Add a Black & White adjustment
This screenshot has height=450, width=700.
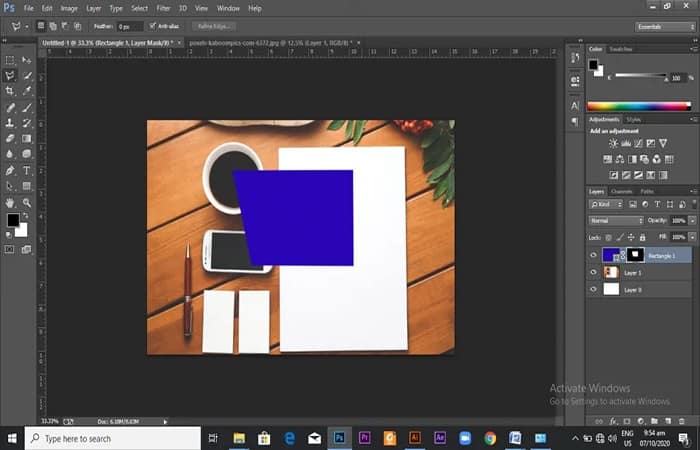click(632, 159)
